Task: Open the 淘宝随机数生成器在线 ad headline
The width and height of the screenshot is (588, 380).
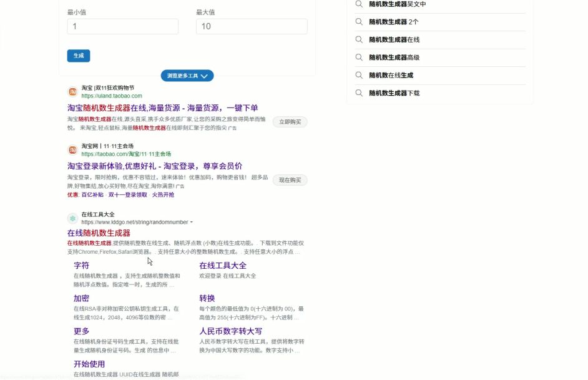Action: 163,107
